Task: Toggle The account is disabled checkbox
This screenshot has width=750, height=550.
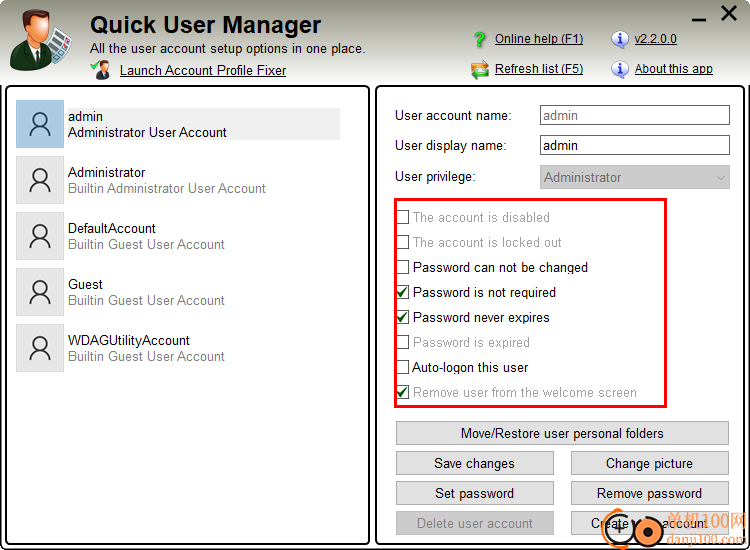Action: [x=403, y=217]
